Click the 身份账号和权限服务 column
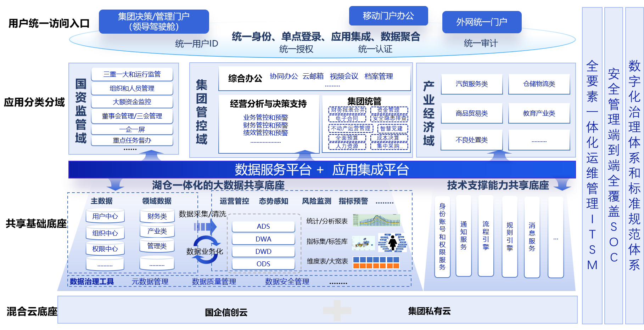Screen dimensions: 644x330 [442, 237]
